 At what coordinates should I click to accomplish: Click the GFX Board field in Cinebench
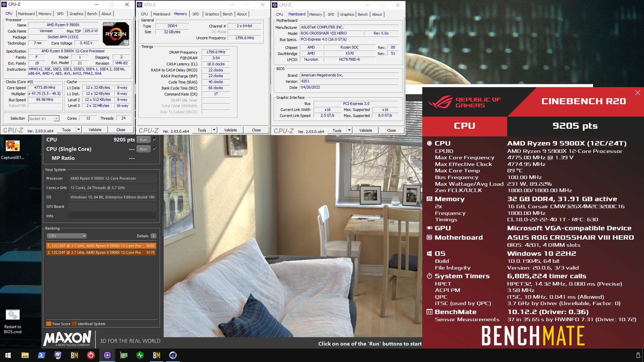(x=112, y=206)
